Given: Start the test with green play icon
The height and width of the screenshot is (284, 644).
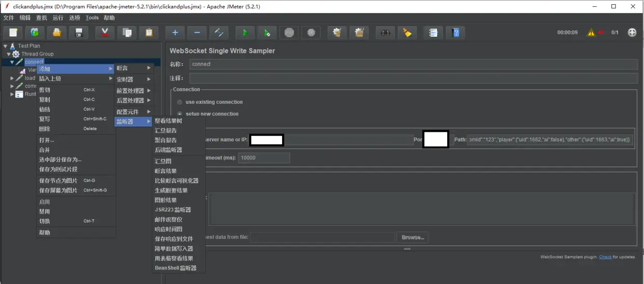Looking at the screenshot, I should pyautogui.click(x=245, y=33).
